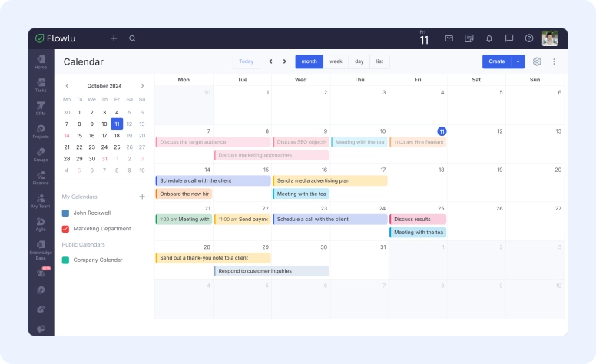
Task: Open the Knowledge Base sidebar icon
Action: tap(41, 250)
